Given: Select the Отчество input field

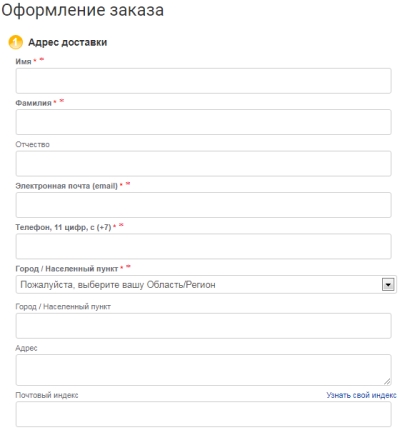Looking at the screenshot, I should click(203, 164).
